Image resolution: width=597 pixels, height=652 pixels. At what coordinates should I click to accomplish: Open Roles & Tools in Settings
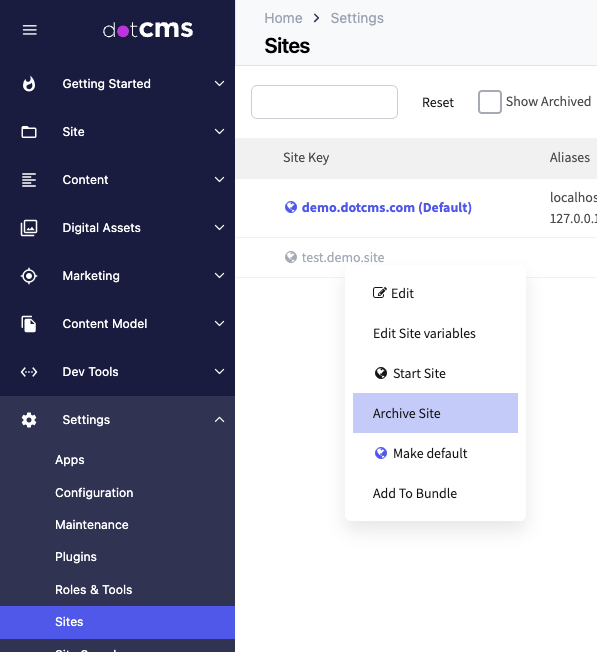coord(94,590)
